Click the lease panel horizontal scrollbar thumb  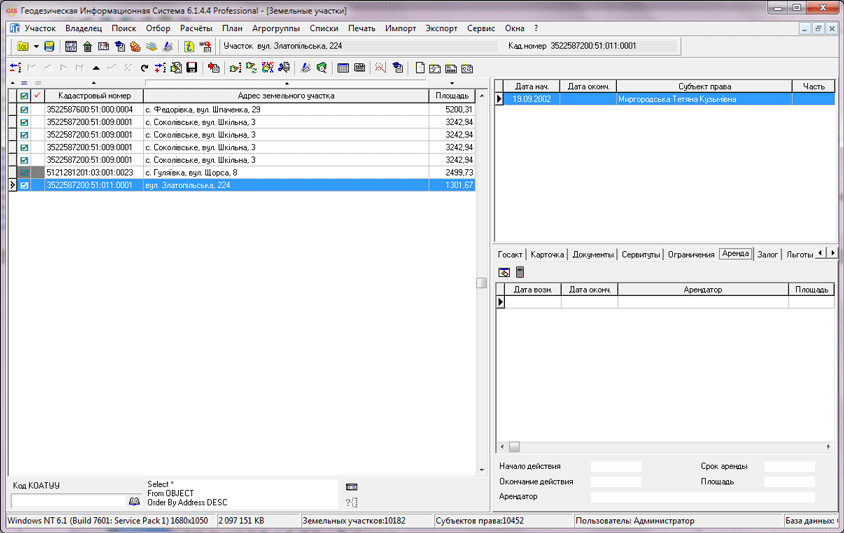[x=515, y=447]
